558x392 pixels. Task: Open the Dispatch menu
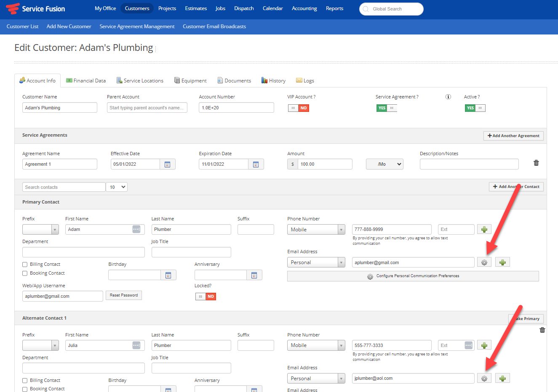click(x=244, y=8)
